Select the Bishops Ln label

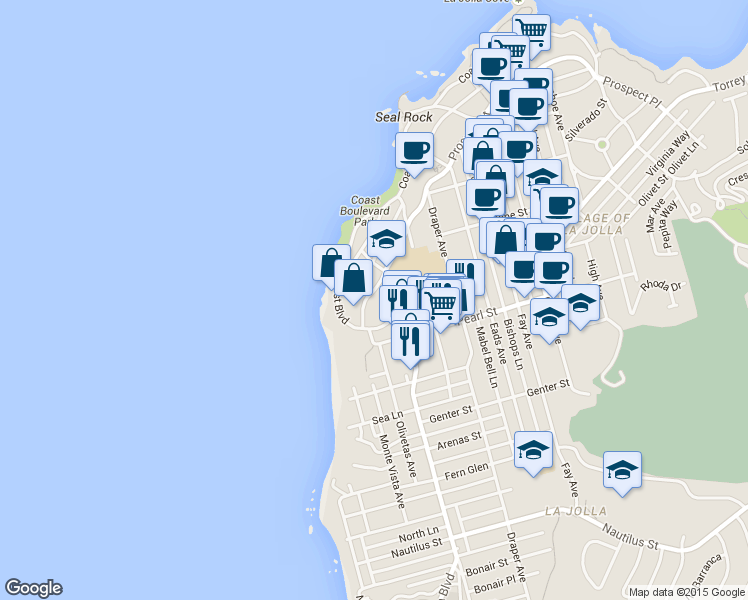click(513, 344)
